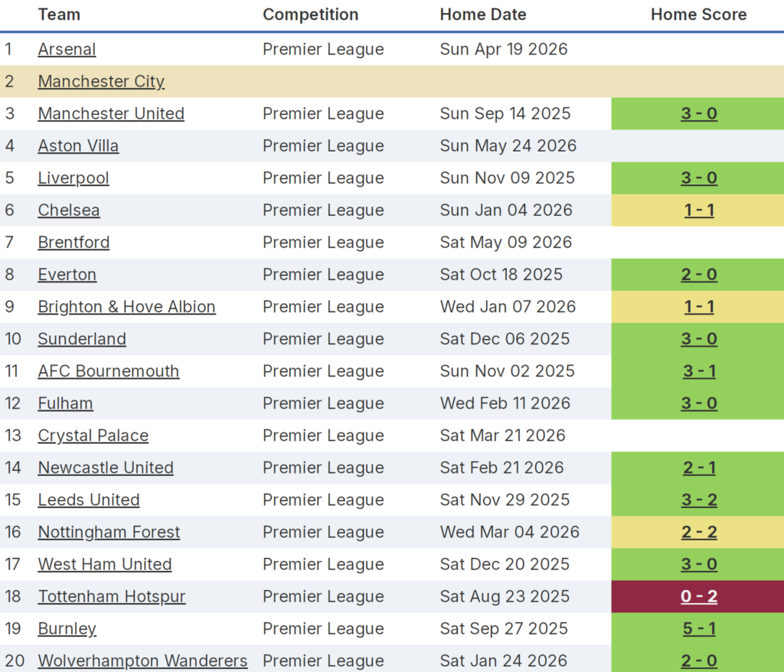Click the Burnley 5 - 1 score
Image resolution: width=784 pixels, height=672 pixels.
coord(698,628)
